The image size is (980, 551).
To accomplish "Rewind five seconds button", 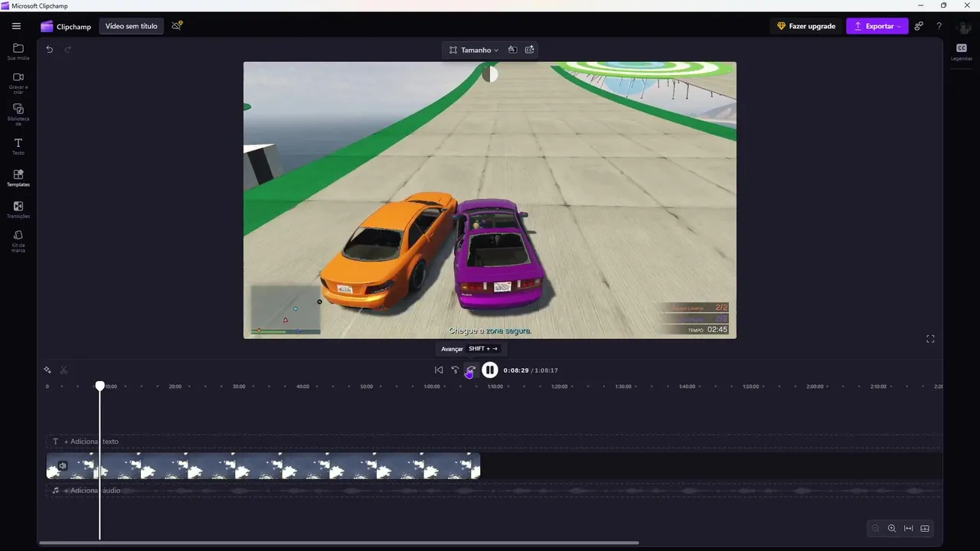I will point(455,370).
